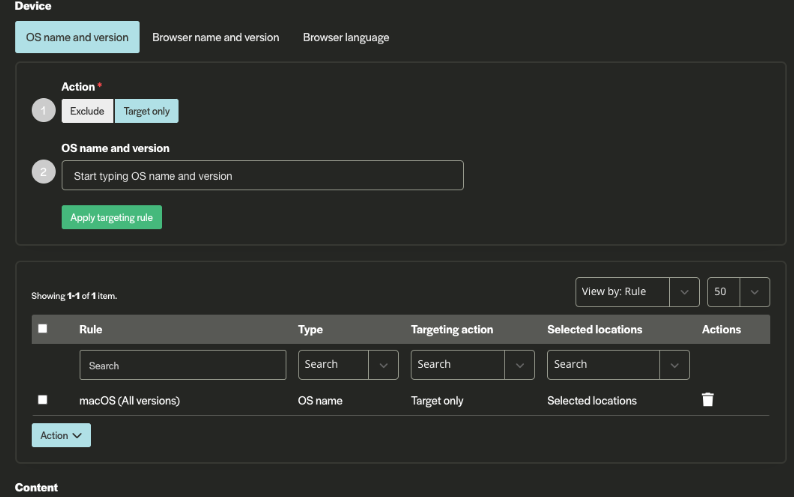Switch to OS name and version tab
The image size is (794, 497).
pos(77,37)
